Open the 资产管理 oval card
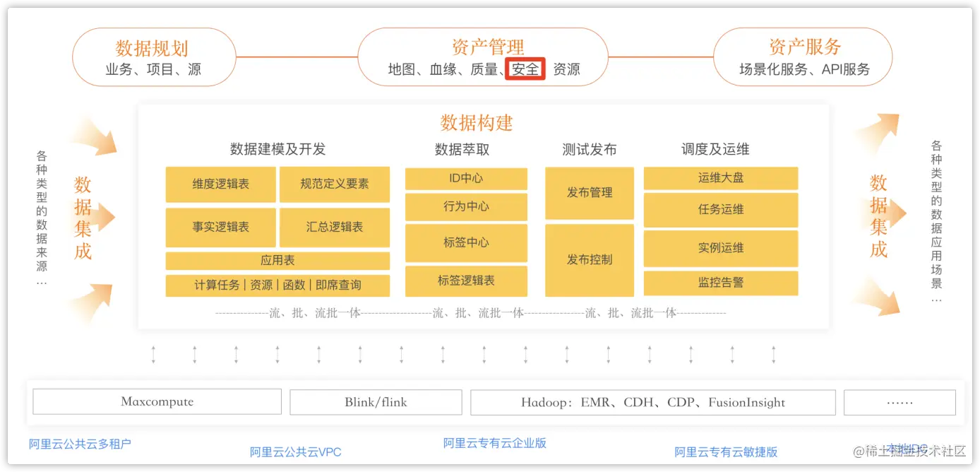Image resolution: width=980 pixels, height=472 pixels. pyautogui.click(x=483, y=57)
